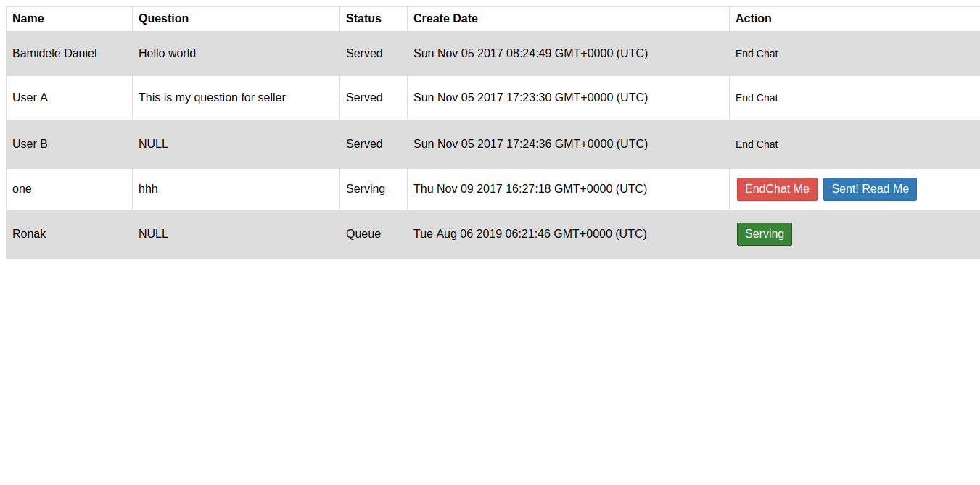Viewport: 980px width, 485px height.
Task: End chat for Bamidele Daniel
Action: tap(757, 54)
